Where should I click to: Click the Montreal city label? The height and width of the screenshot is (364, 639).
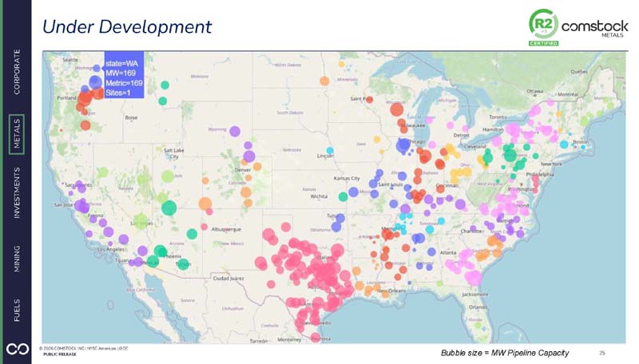pos(568,94)
